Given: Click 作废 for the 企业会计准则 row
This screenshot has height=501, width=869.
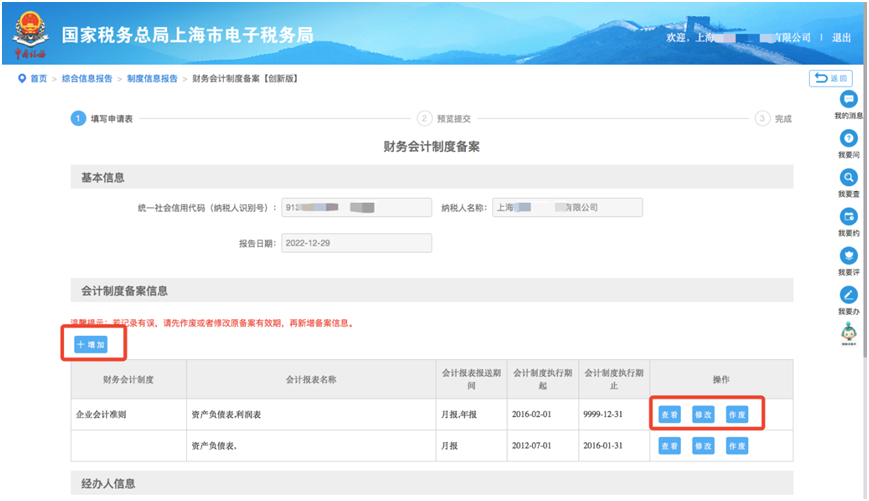Looking at the screenshot, I should [x=737, y=414].
